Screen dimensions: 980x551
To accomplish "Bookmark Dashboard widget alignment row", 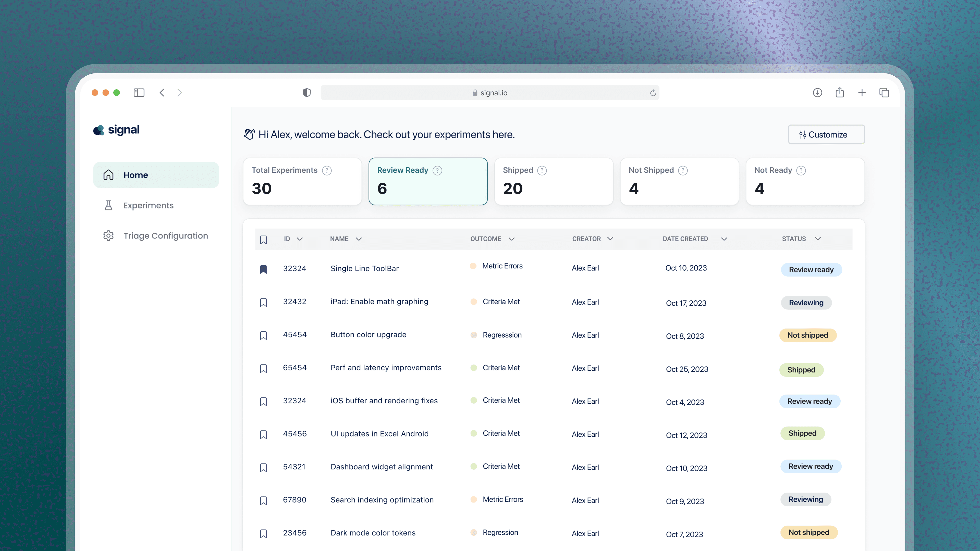I will (x=263, y=468).
